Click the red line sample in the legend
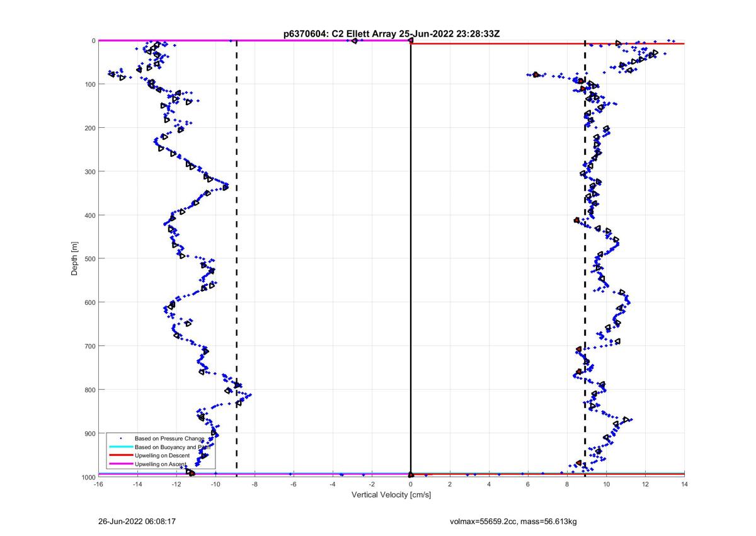Image resolution: width=756 pixels, height=536 pixels. [120, 455]
